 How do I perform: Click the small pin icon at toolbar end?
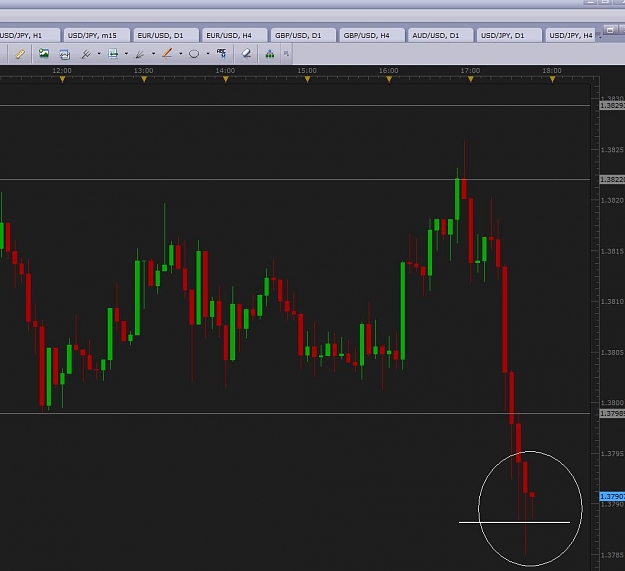(x=286, y=53)
